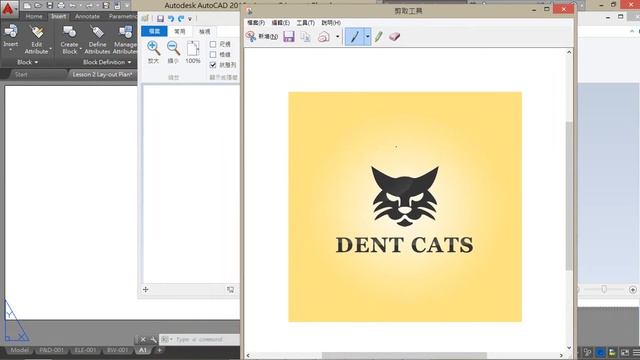The image size is (640, 360).
Task: Click the Create Block ribbon icon
Action: click(69, 31)
